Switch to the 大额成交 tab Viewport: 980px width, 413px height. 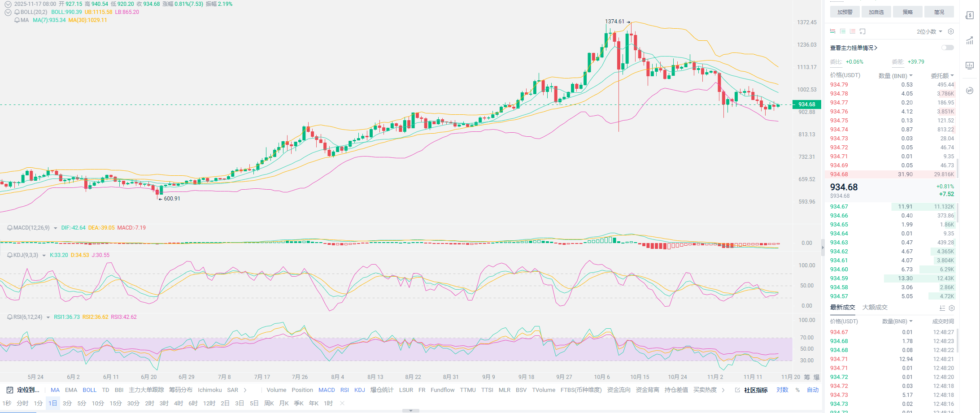[875, 307]
